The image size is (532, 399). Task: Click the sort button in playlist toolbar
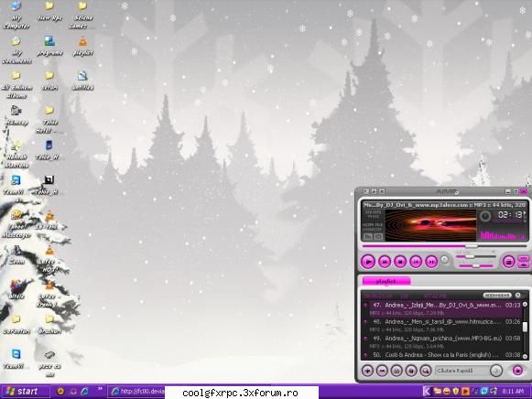point(396,371)
